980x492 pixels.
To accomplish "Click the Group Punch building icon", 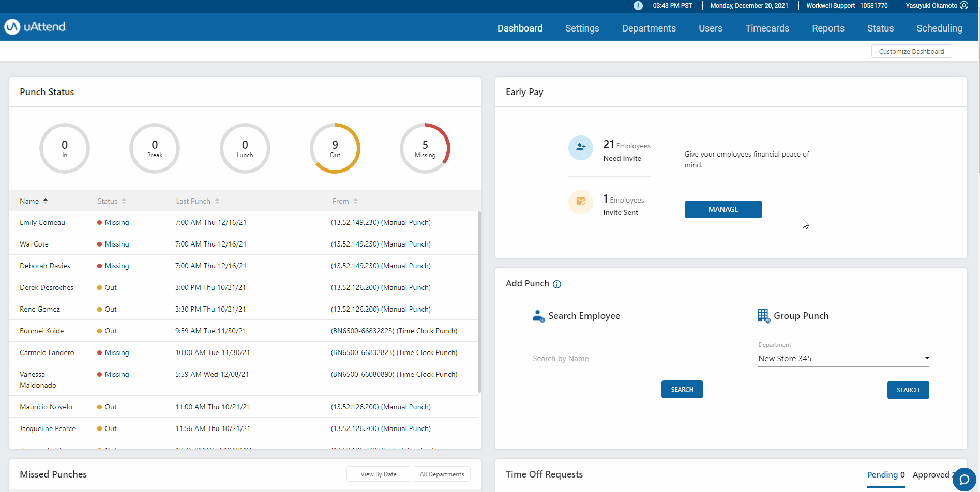I will click(763, 315).
